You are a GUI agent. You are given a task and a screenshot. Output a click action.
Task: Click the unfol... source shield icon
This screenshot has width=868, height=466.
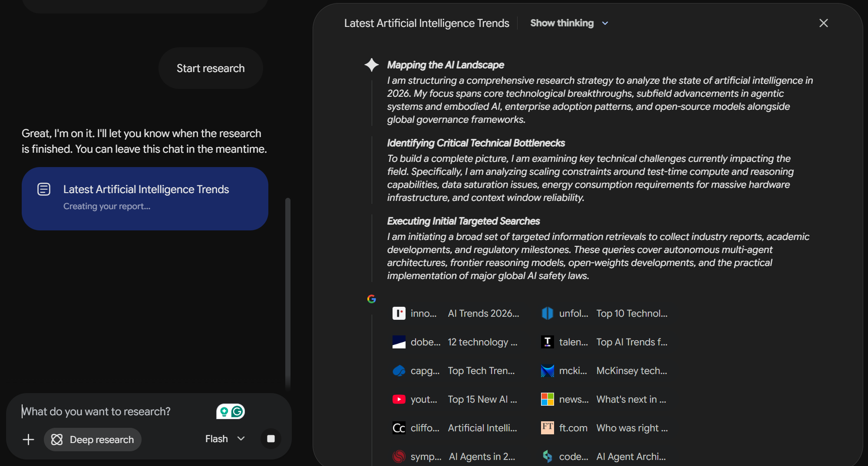(x=548, y=313)
